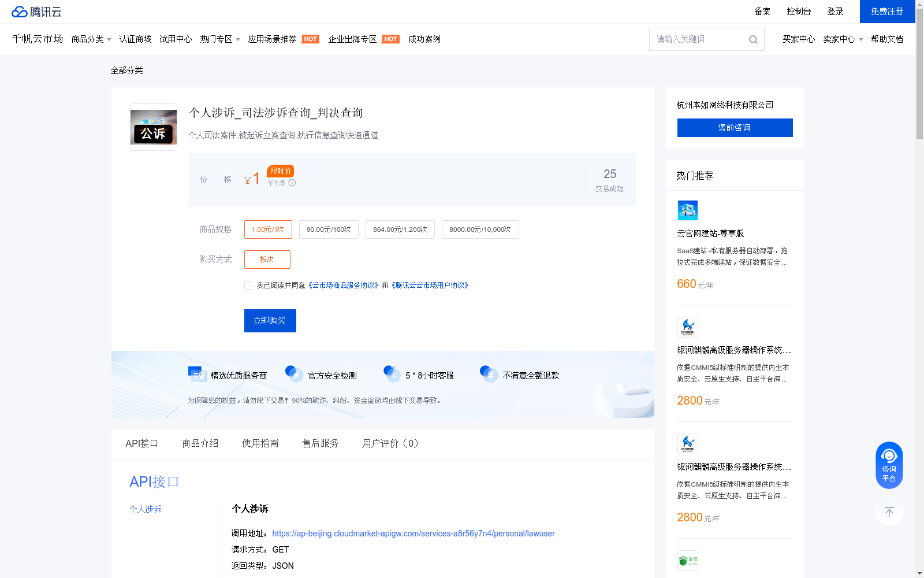Click the page vertical scrollbar thumb
The height and width of the screenshot is (578, 924).
[x=919, y=74]
